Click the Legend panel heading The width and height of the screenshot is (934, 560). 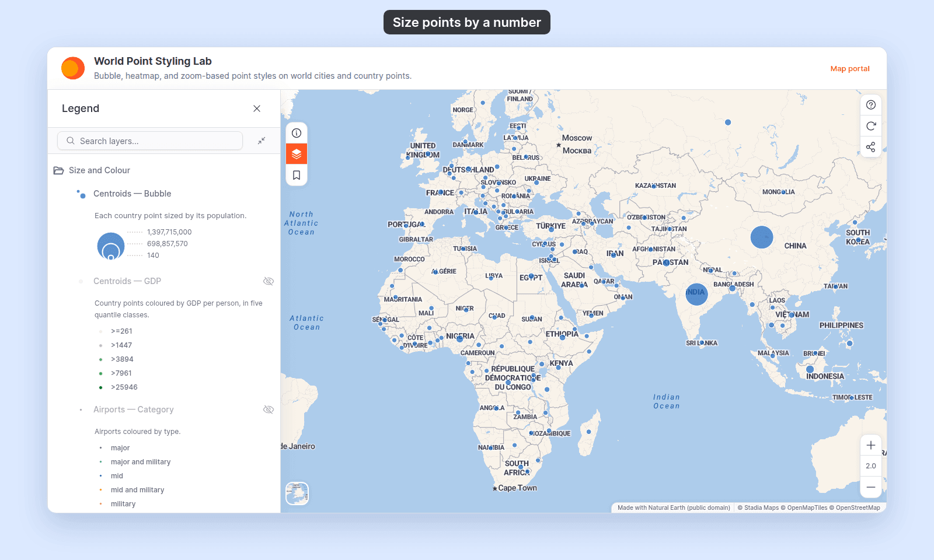point(81,108)
